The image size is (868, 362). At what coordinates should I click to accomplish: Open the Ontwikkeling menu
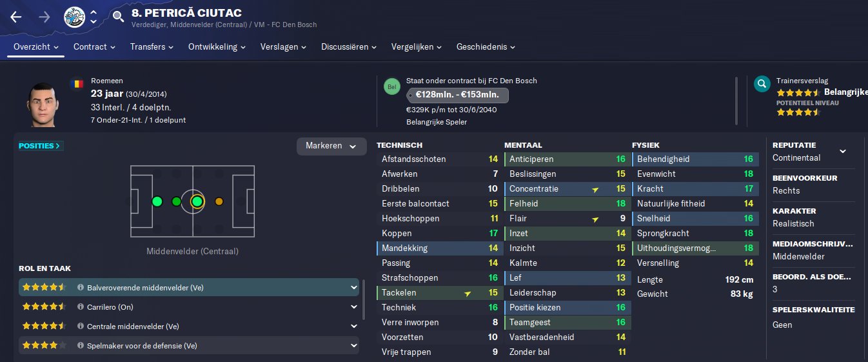coord(217,47)
